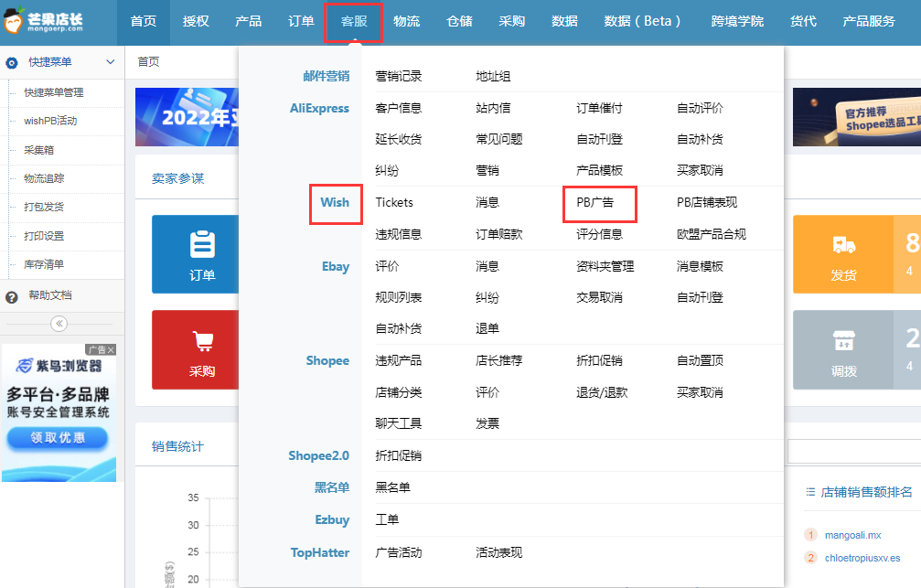Image resolution: width=921 pixels, height=588 pixels.
Task: Open the blue 订单 clipboard tile
Action: click(x=195, y=253)
